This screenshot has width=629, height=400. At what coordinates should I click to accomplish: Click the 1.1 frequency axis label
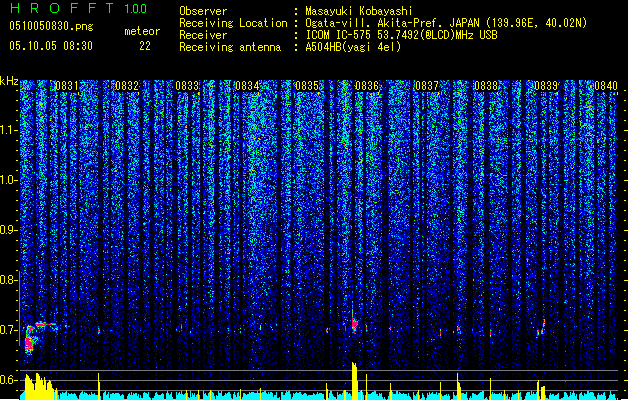tap(8, 130)
